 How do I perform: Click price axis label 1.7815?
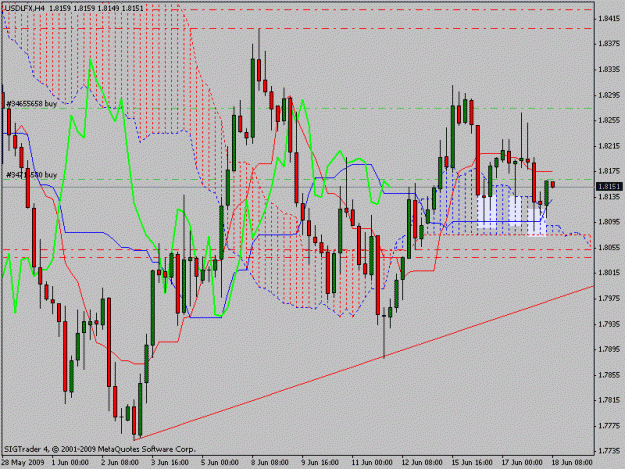point(609,400)
